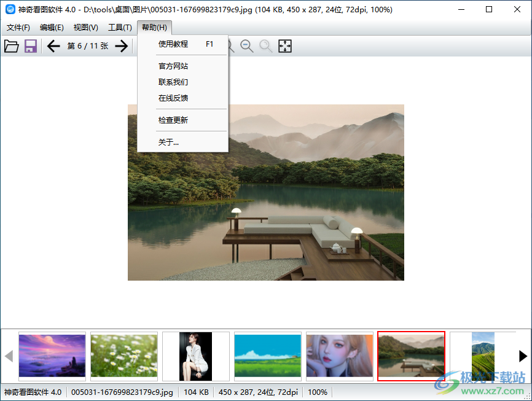The width and height of the screenshot is (532, 401).
Task: Click 联系我们 menu entry
Action: [x=173, y=82]
